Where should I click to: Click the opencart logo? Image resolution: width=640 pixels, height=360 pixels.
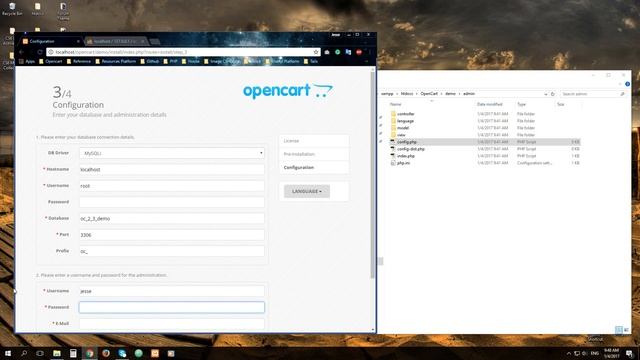coord(288,91)
